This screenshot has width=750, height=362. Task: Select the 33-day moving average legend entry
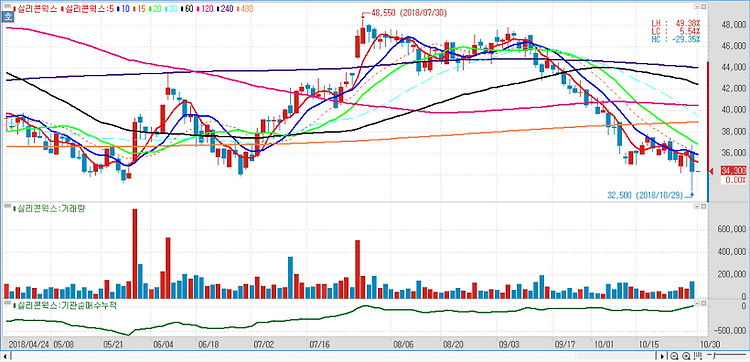pyautogui.click(x=170, y=9)
